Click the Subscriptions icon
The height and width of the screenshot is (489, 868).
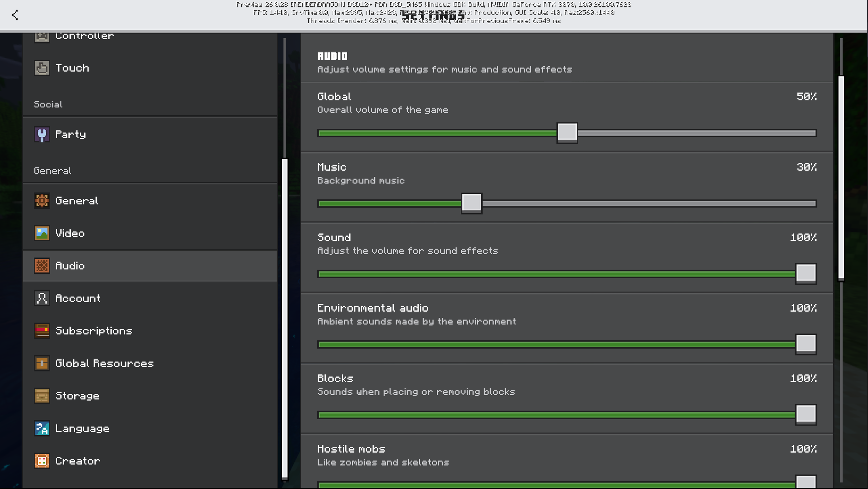pyautogui.click(x=42, y=331)
